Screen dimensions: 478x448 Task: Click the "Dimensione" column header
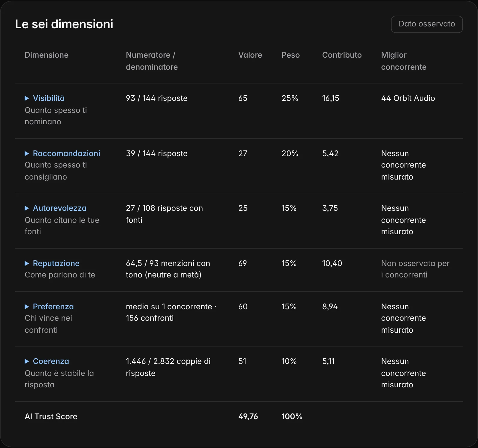click(47, 55)
